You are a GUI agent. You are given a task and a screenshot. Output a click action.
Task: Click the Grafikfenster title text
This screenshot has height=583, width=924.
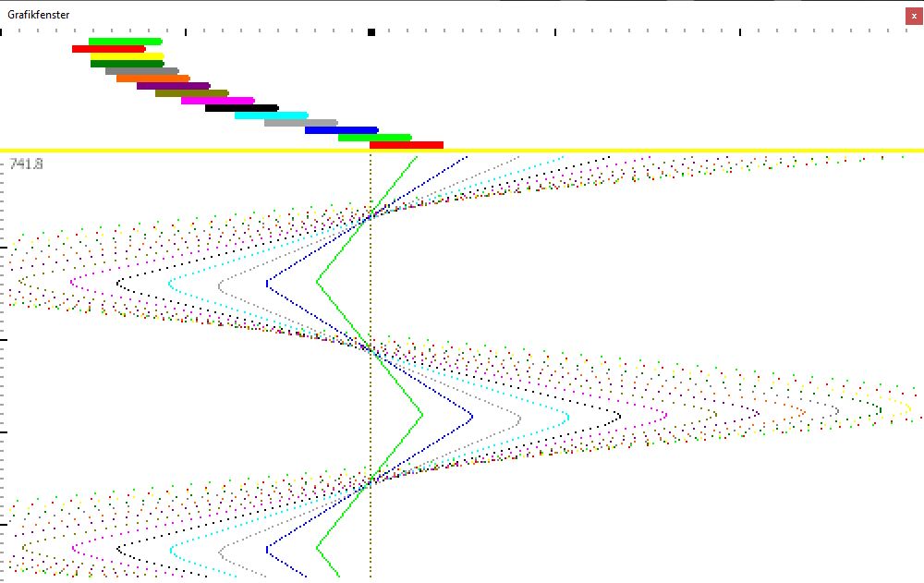point(39,15)
